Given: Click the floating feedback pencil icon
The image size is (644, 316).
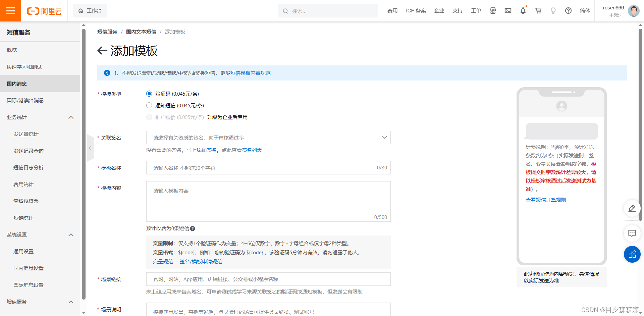Looking at the screenshot, I should tap(632, 208).
